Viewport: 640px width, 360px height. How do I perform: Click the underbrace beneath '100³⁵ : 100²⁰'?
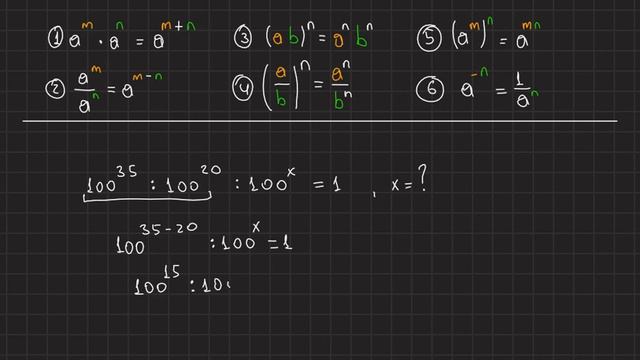(147, 198)
